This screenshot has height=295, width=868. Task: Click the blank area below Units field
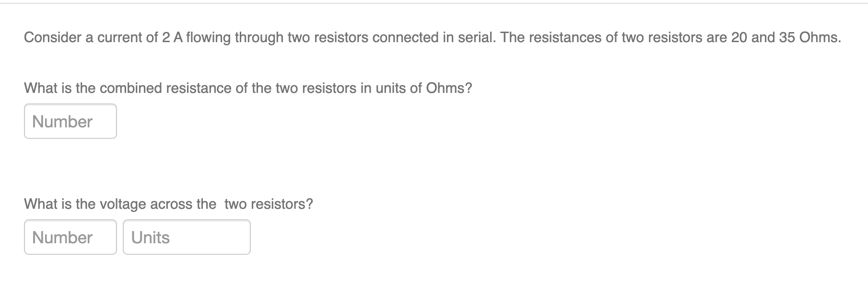pos(187,278)
